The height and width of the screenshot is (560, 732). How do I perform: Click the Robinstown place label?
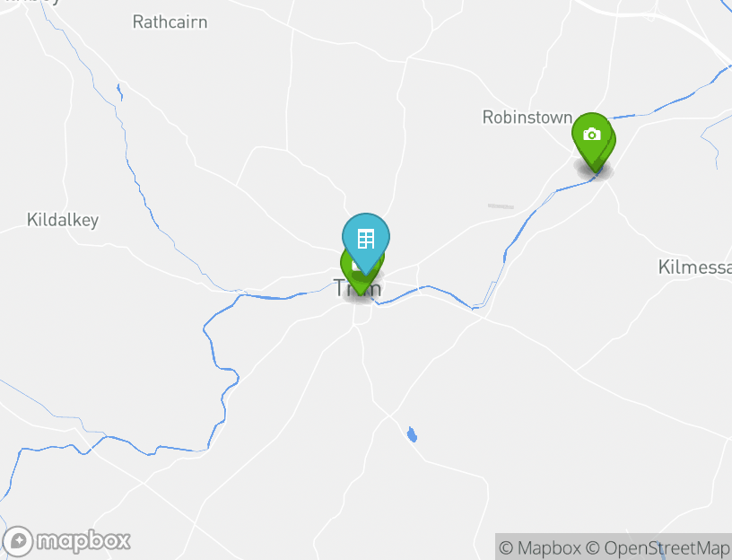(x=527, y=118)
